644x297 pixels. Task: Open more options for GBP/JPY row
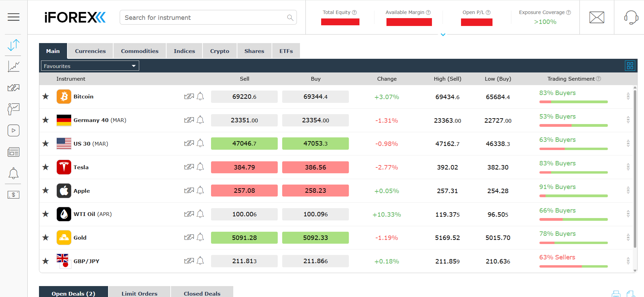tap(628, 261)
